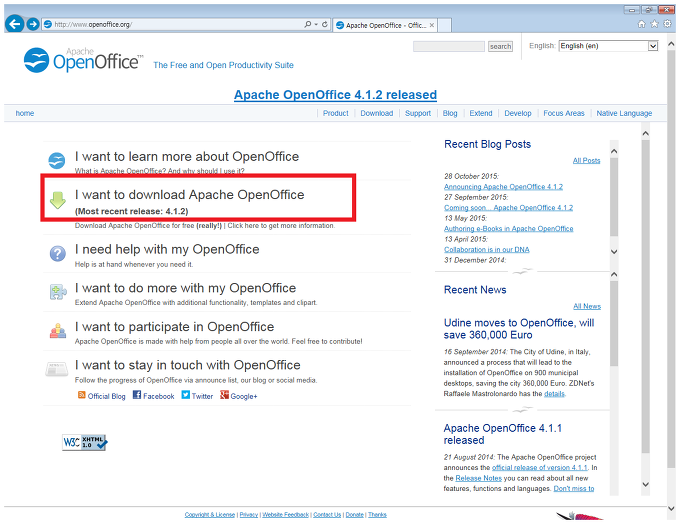Click I want to download Apache OpenOffice

coord(189,195)
